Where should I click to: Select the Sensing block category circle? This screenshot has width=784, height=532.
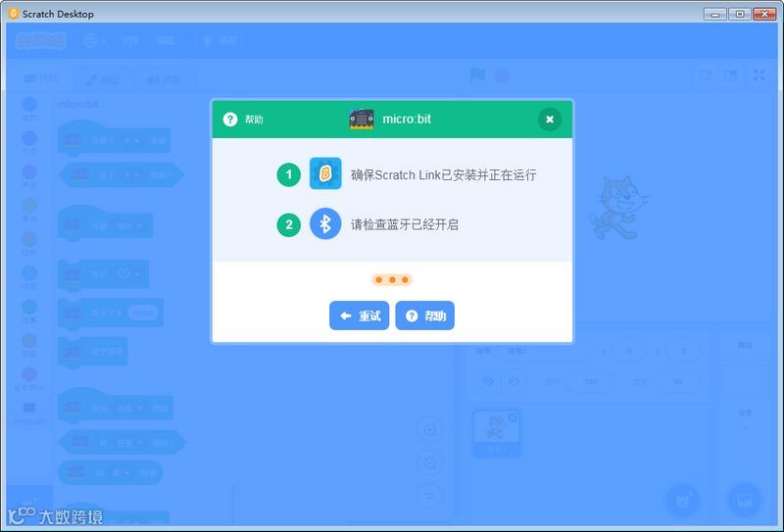click(29, 272)
